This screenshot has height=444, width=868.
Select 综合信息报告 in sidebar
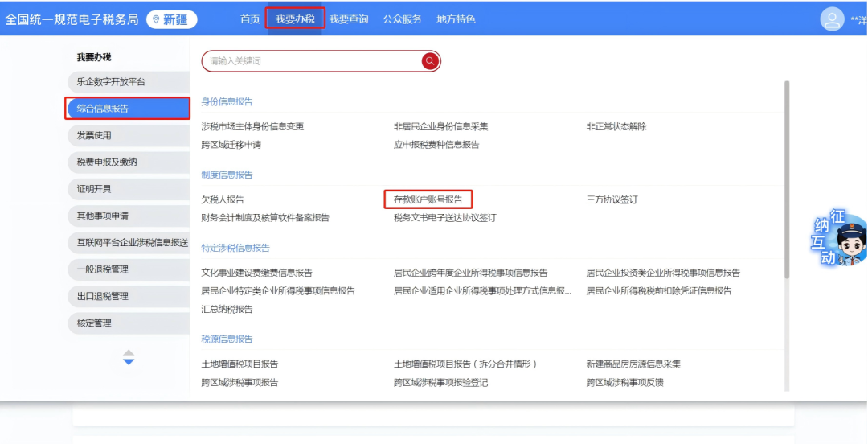[x=129, y=109]
